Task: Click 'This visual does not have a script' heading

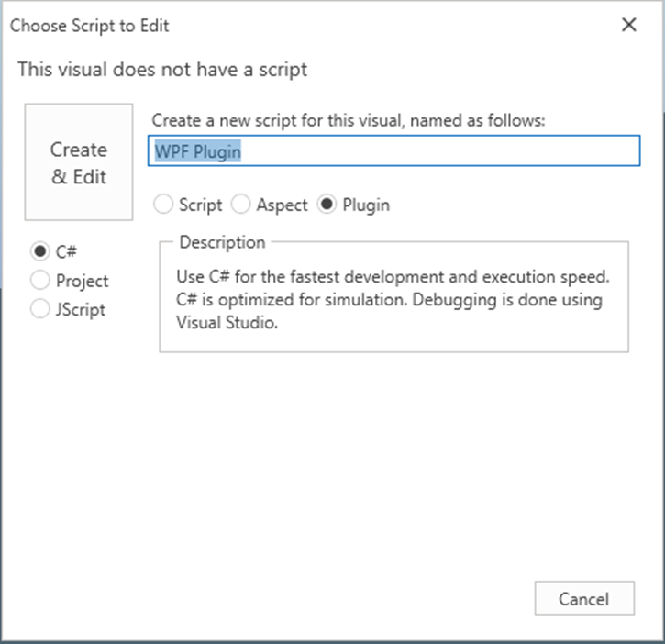Action: 162,69
